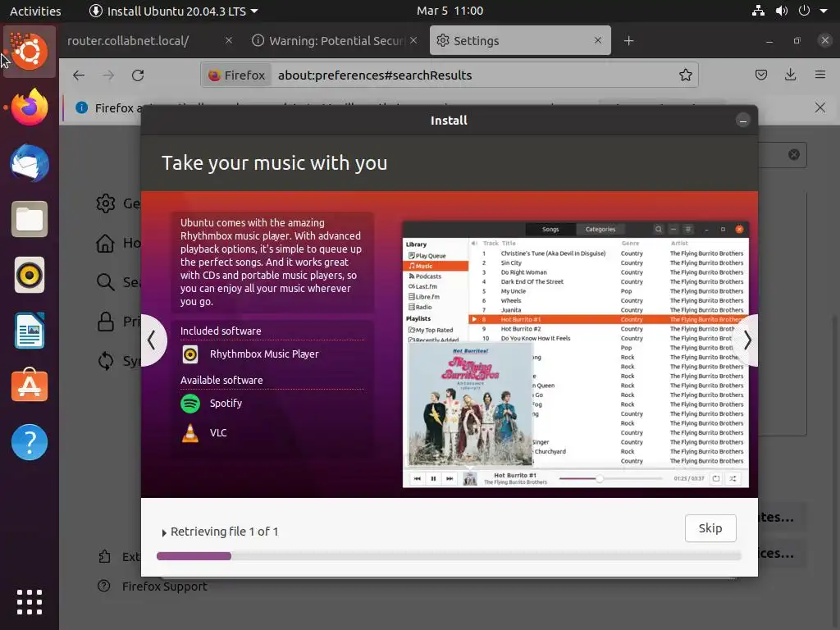840x630 pixels.
Task: Show Applications grid in the dock
Action: point(30,601)
